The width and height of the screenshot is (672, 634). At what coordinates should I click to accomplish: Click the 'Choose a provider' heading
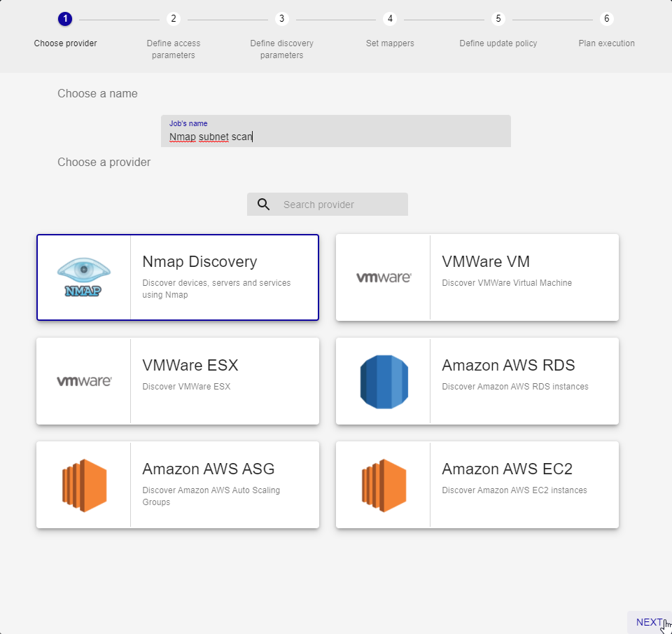pos(104,162)
